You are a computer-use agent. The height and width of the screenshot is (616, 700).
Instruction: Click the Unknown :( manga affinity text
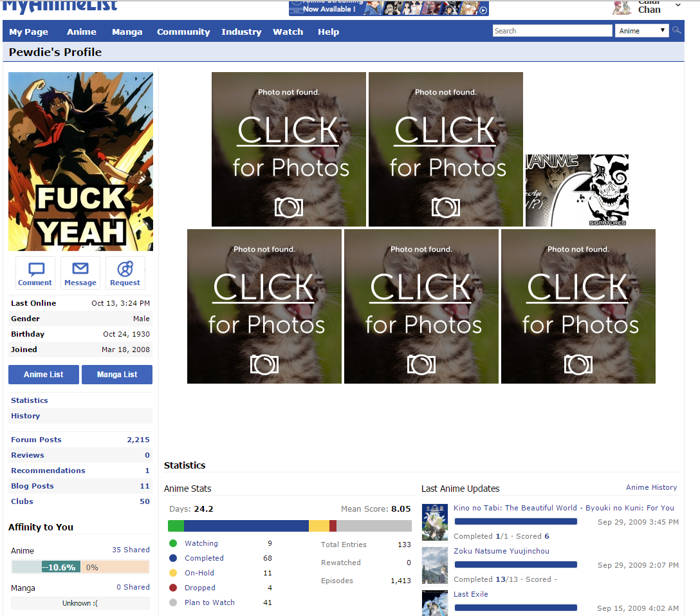pyautogui.click(x=80, y=603)
